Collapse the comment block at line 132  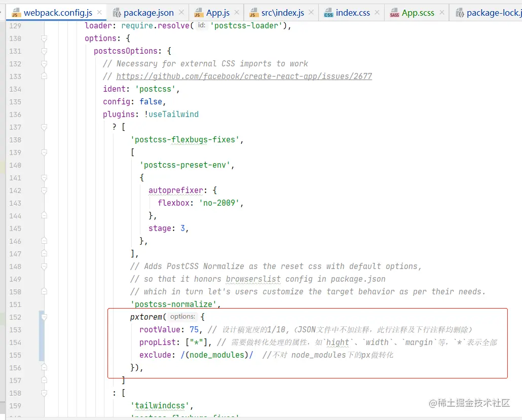[44, 64]
